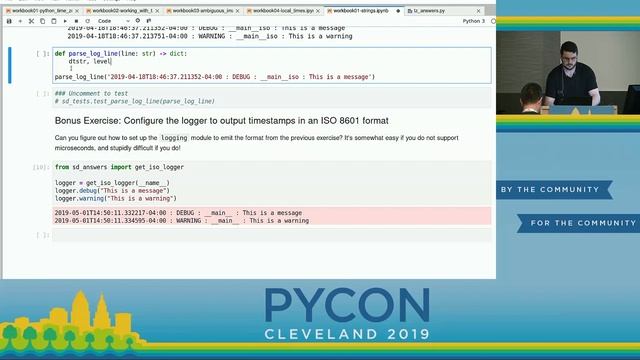Switch to workbook02-working_with_t tab

click(x=123, y=11)
